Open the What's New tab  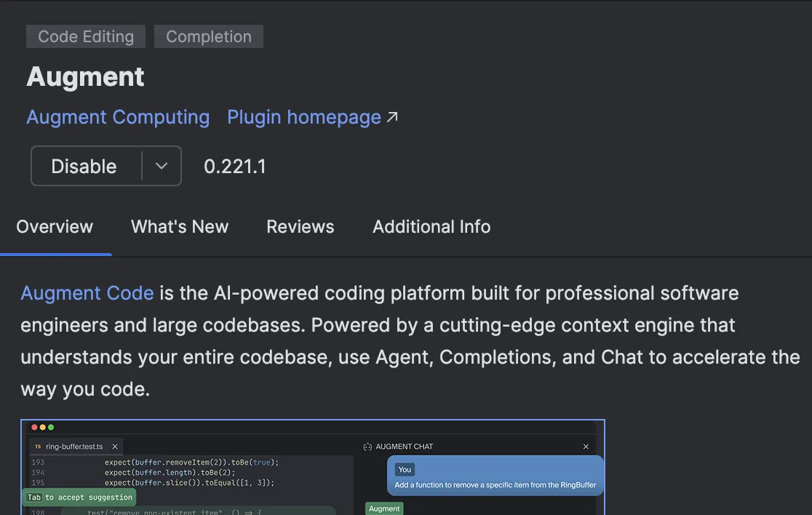[180, 227]
